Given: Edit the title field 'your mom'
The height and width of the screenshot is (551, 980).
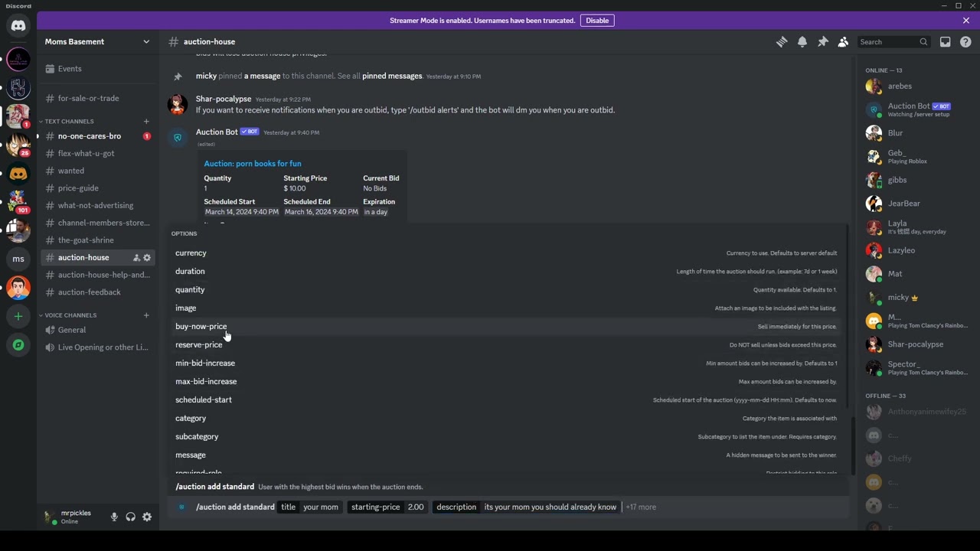Looking at the screenshot, I should click(320, 507).
